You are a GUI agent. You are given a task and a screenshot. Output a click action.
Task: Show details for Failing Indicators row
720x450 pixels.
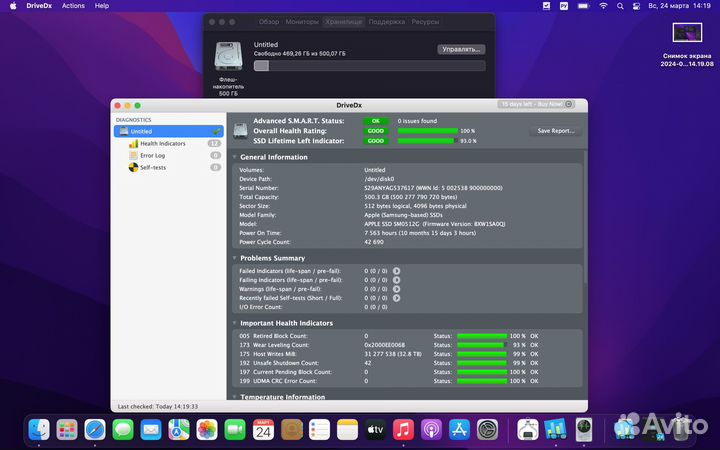(396, 280)
